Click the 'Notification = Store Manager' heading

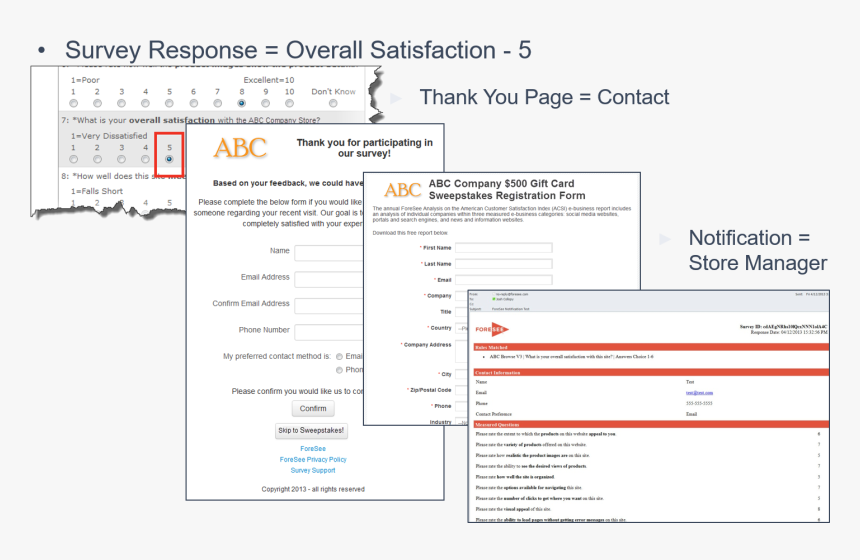(757, 250)
